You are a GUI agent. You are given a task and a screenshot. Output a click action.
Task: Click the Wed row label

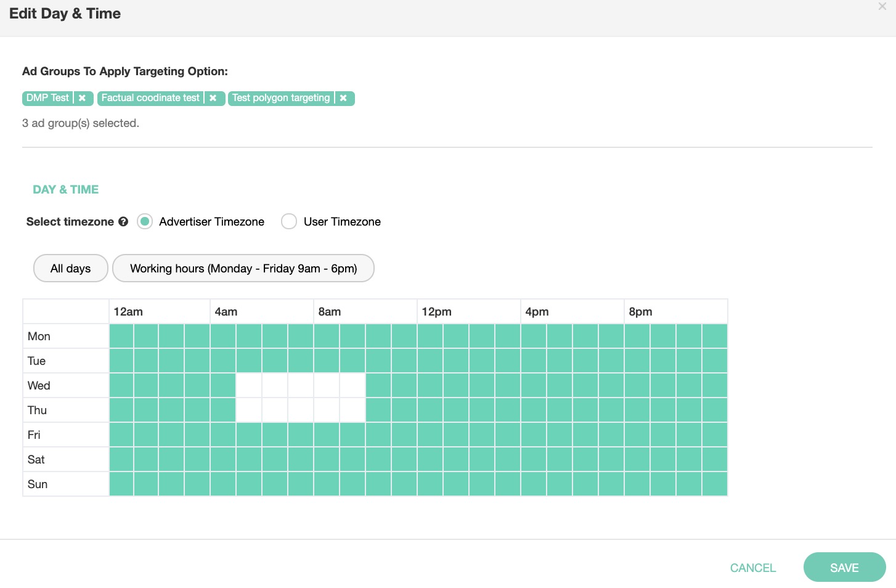click(39, 386)
